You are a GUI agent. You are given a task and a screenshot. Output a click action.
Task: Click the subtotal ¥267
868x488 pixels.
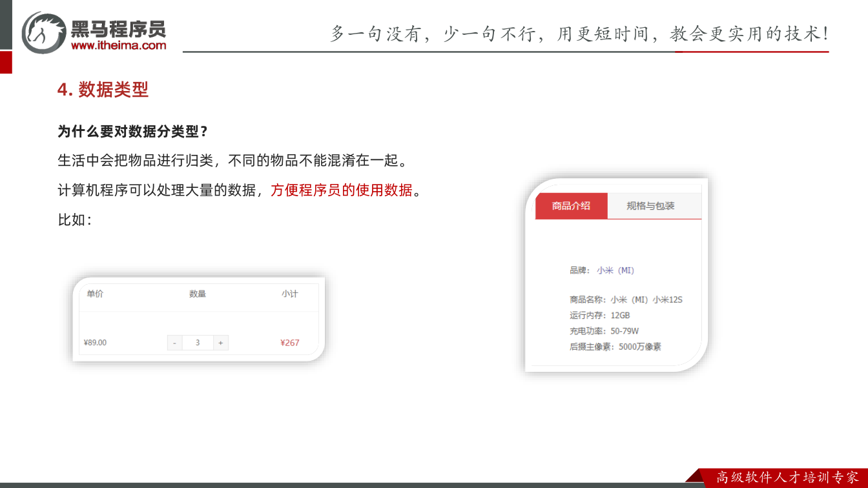(290, 343)
